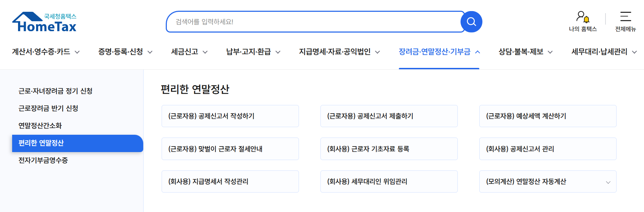Open 세금신고 menu

pos(184,52)
